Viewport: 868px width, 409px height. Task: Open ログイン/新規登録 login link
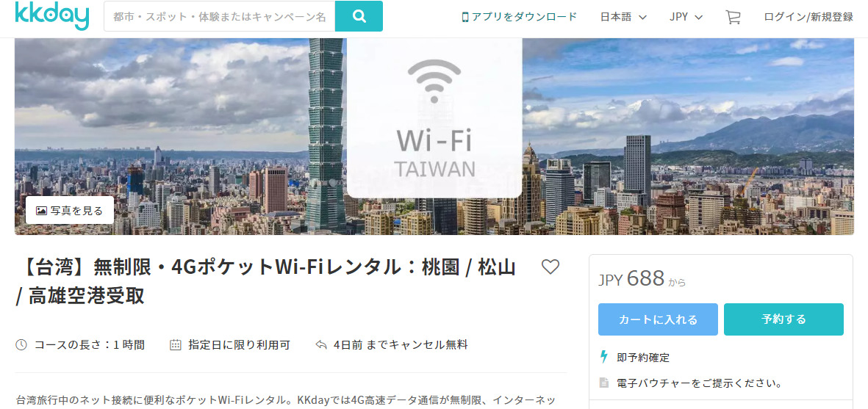[808, 17]
